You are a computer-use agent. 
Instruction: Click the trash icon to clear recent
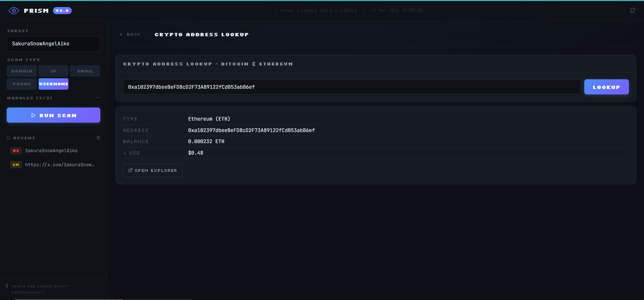(x=98, y=138)
